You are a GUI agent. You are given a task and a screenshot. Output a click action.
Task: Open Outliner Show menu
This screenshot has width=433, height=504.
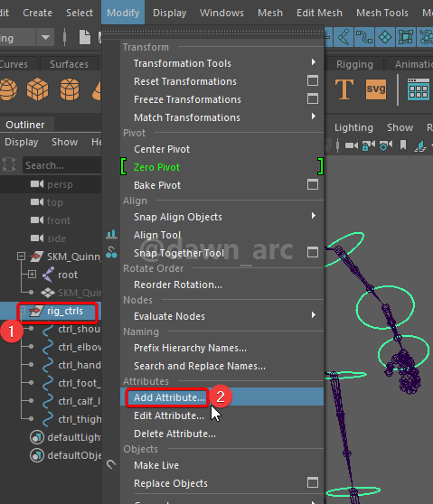65,142
